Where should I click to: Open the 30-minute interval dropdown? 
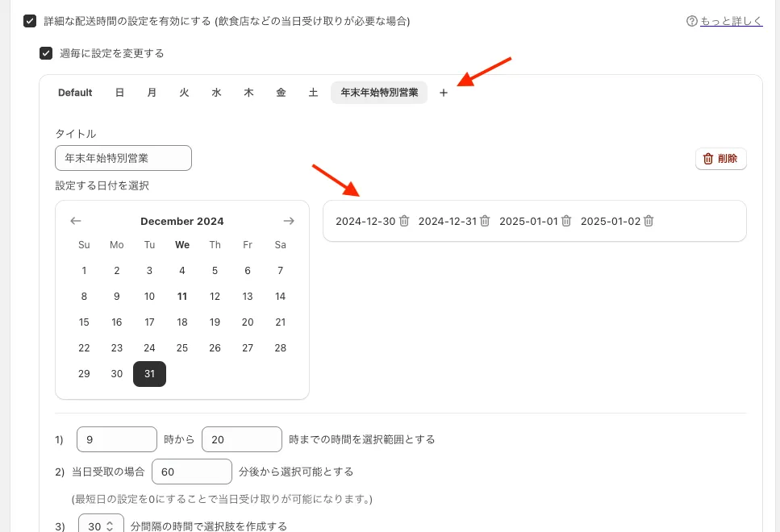coord(101,526)
